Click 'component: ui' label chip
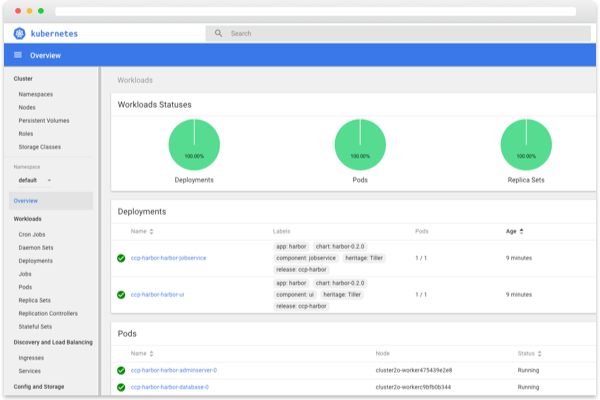 pos(295,295)
